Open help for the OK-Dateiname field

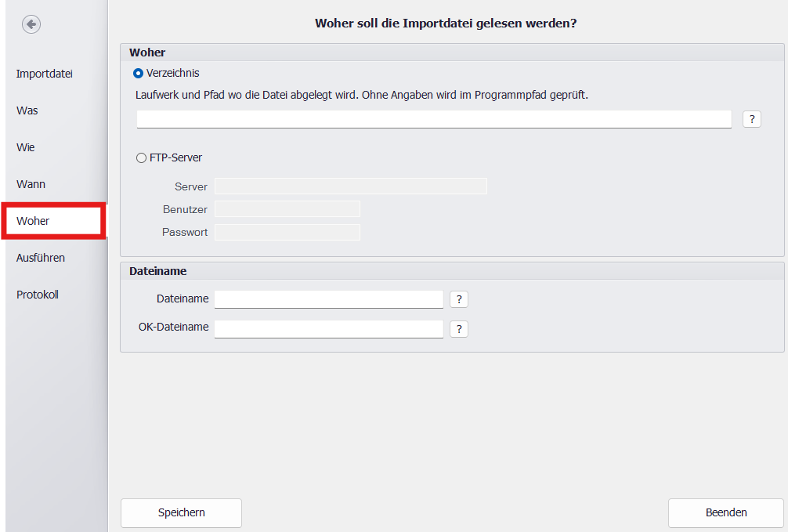point(459,329)
